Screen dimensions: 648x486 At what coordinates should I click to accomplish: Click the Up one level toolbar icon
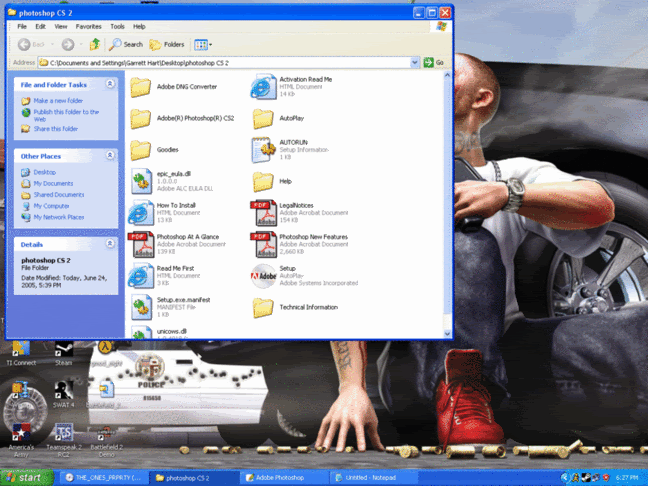click(95, 44)
